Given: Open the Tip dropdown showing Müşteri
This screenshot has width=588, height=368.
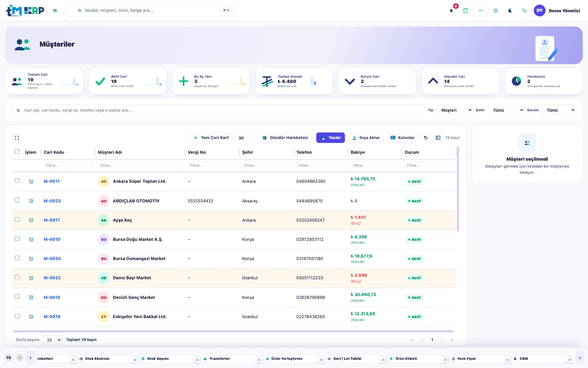Looking at the screenshot, I should click(454, 110).
